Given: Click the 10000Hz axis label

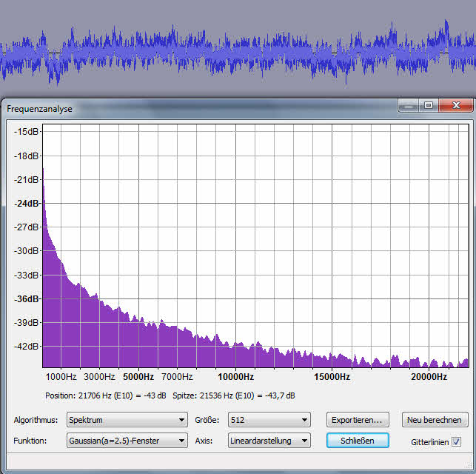Looking at the screenshot, I should pyautogui.click(x=236, y=377).
